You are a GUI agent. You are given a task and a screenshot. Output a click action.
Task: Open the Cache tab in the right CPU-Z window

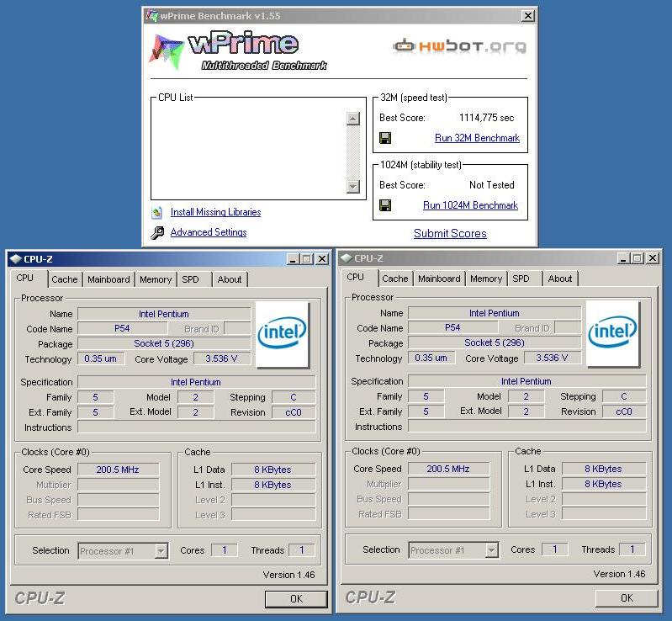[394, 279]
